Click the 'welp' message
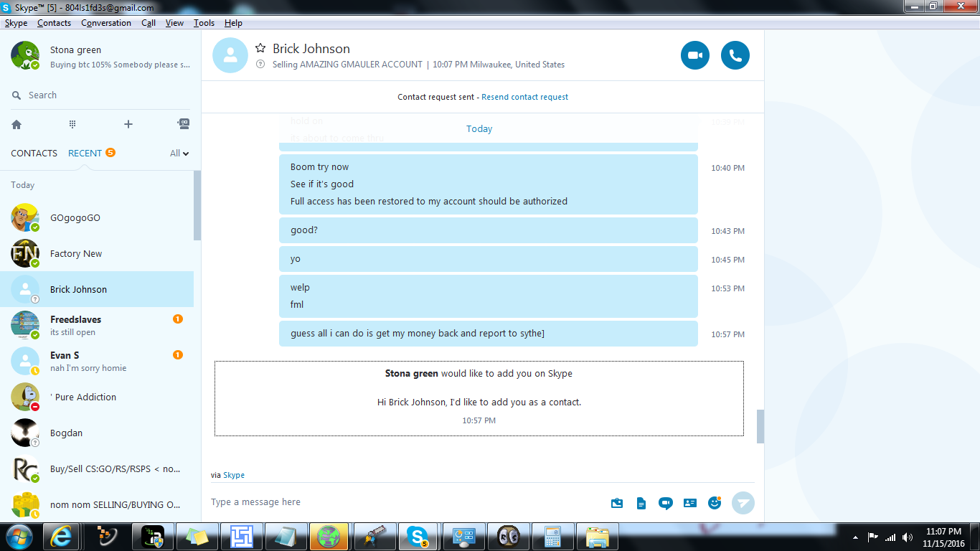This screenshot has height=551, width=980. (300, 288)
